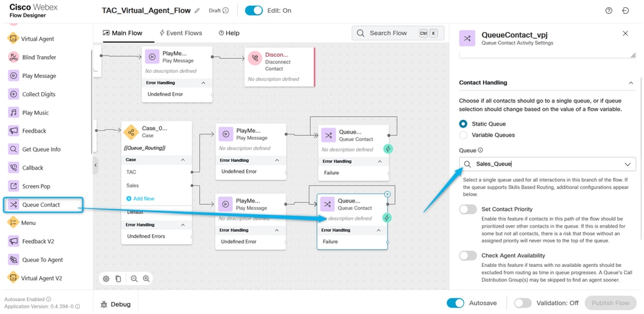Collapse Error Handling in Case_0 node
This screenshot has width=644, height=314.
[183, 225]
